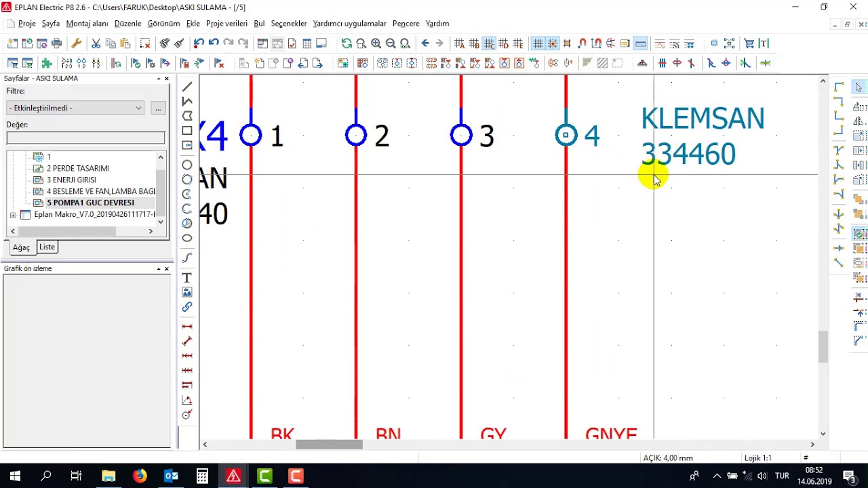868x488 pixels.
Task: Toggle the highlighted input box button
Action: coord(640,43)
